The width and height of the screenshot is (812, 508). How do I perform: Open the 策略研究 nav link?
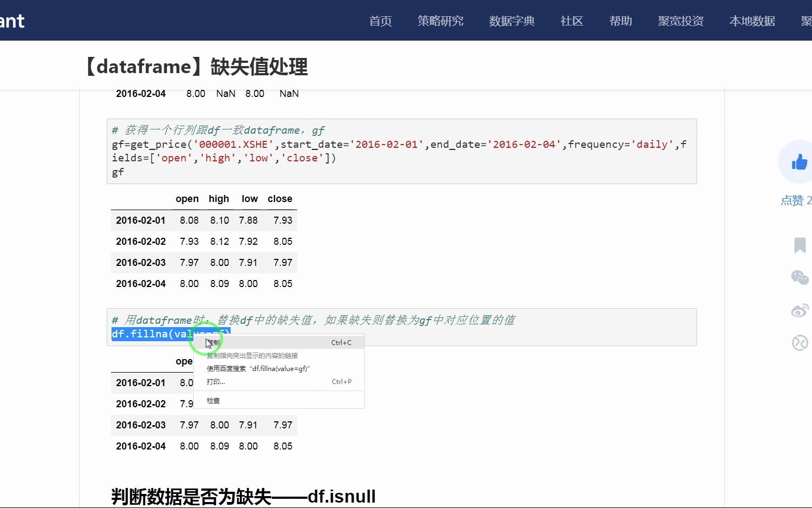point(440,21)
